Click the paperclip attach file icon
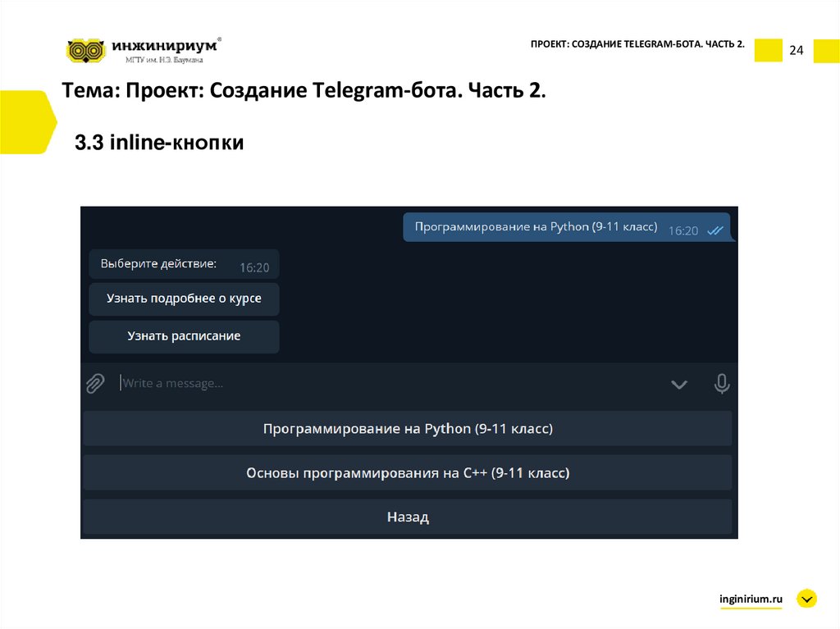 click(95, 384)
